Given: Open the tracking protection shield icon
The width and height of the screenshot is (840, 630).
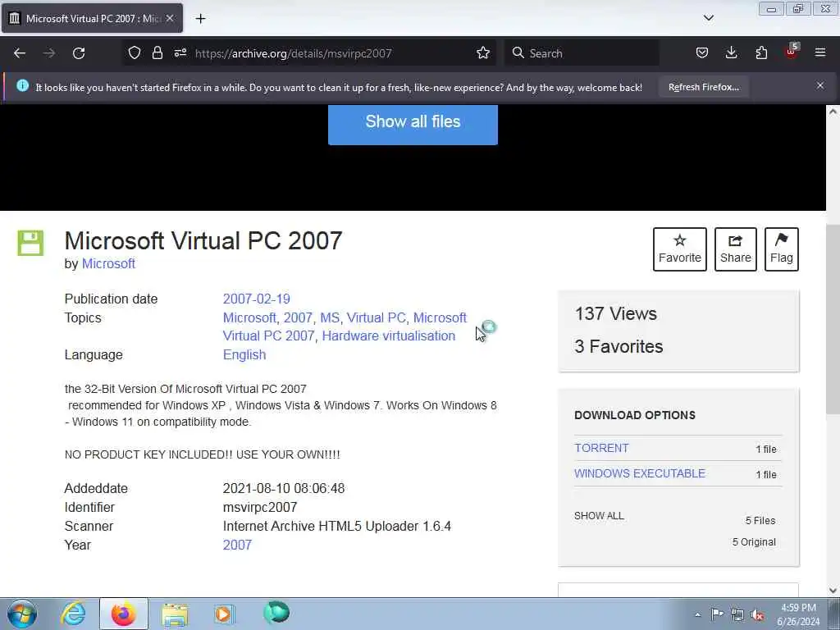Looking at the screenshot, I should (x=134, y=53).
